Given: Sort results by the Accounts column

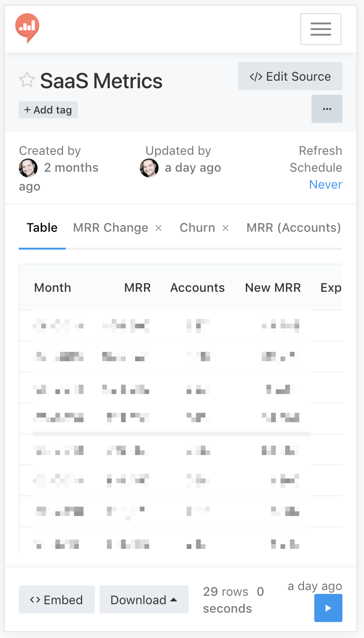Looking at the screenshot, I should click(197, 288).
